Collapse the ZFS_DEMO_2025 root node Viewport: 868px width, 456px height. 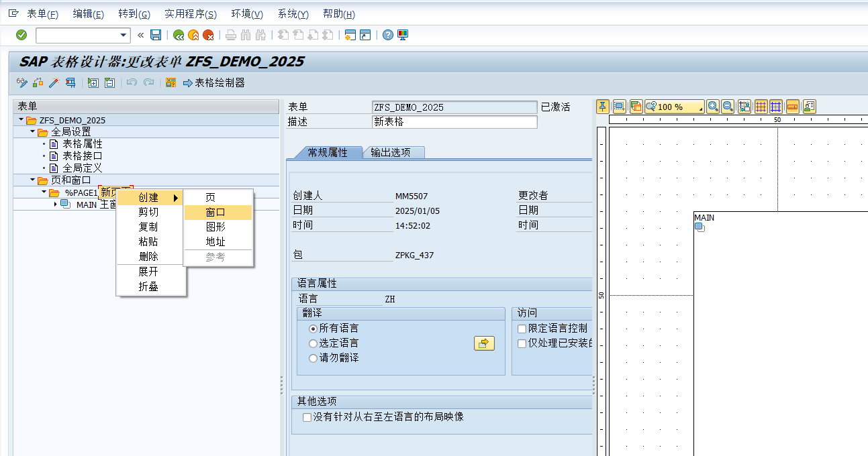point(21,120)
